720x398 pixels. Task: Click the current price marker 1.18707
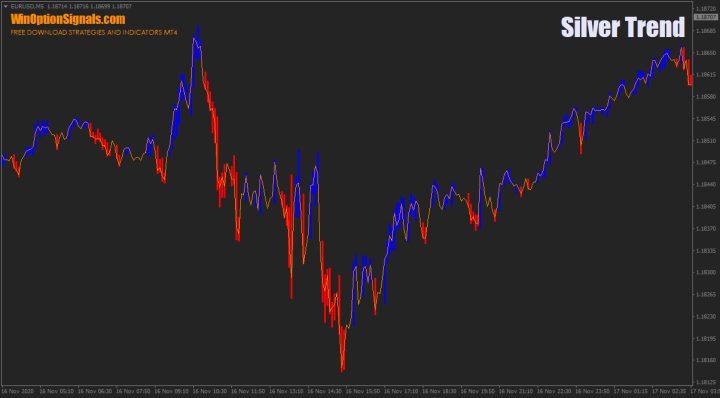click(707, 17)
